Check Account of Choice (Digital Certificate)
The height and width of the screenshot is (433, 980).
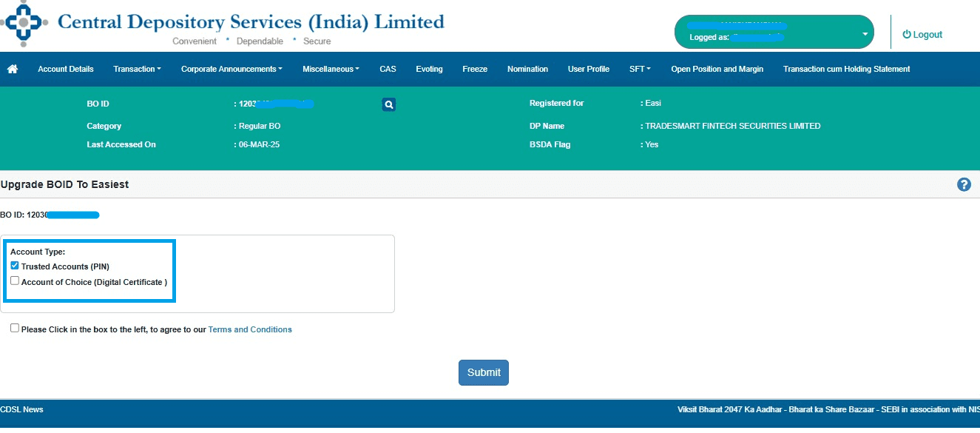[x=15, y=281]
